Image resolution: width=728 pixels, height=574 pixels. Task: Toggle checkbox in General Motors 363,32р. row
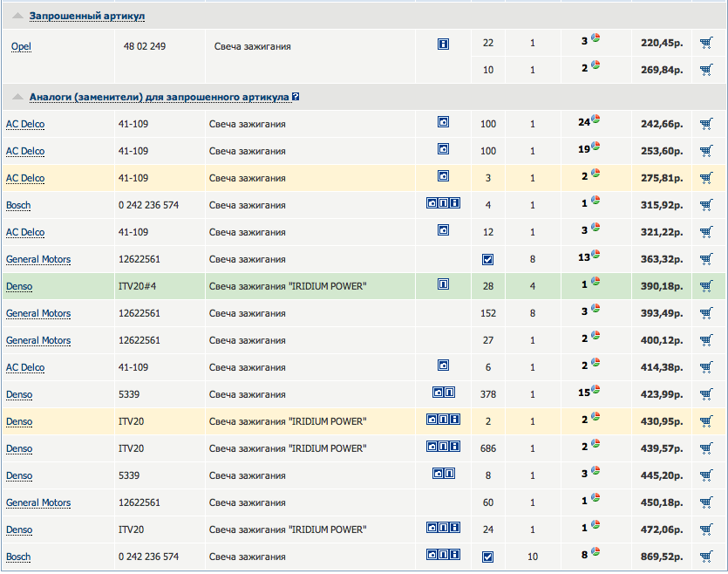click(487, 260)
